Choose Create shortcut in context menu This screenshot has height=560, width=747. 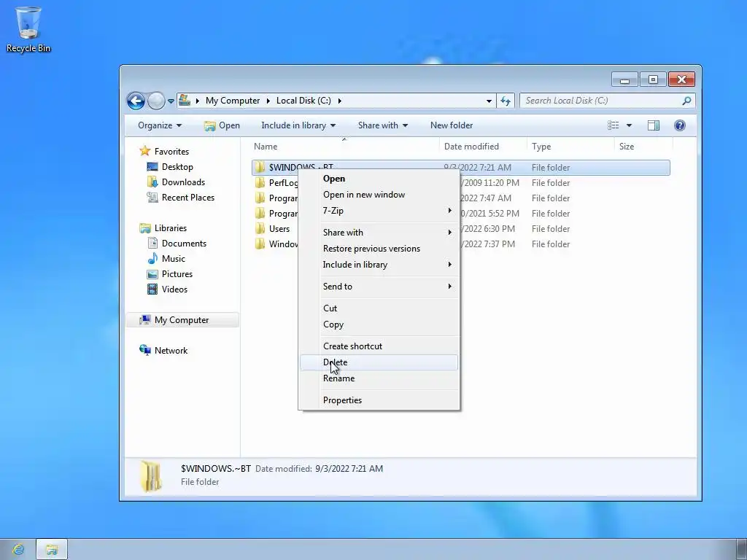coord(379,346)
